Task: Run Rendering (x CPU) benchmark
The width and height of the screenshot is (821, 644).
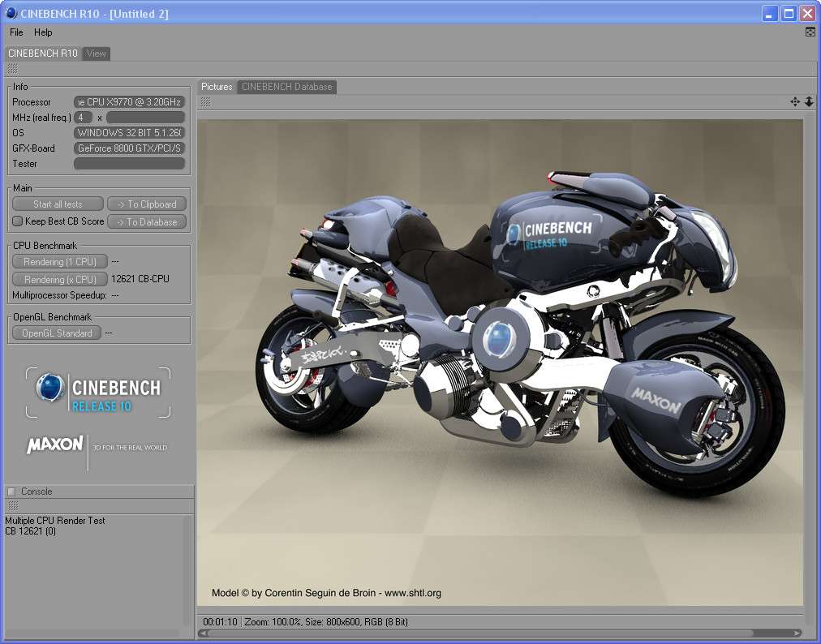Action: [x=60, y=279]
